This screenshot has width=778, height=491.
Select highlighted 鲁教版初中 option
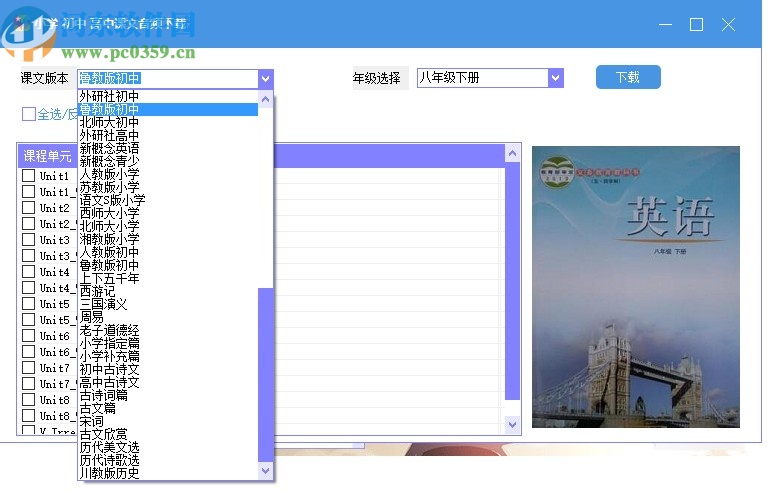168,109
